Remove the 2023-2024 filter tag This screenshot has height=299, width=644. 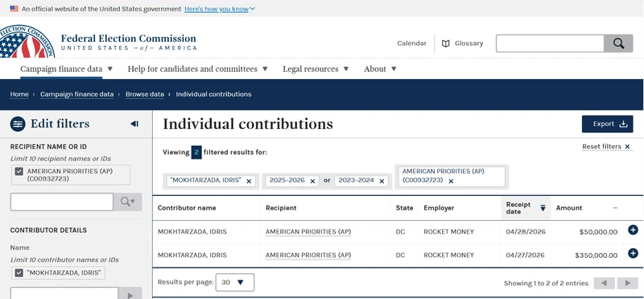click(x=382, y=181)
